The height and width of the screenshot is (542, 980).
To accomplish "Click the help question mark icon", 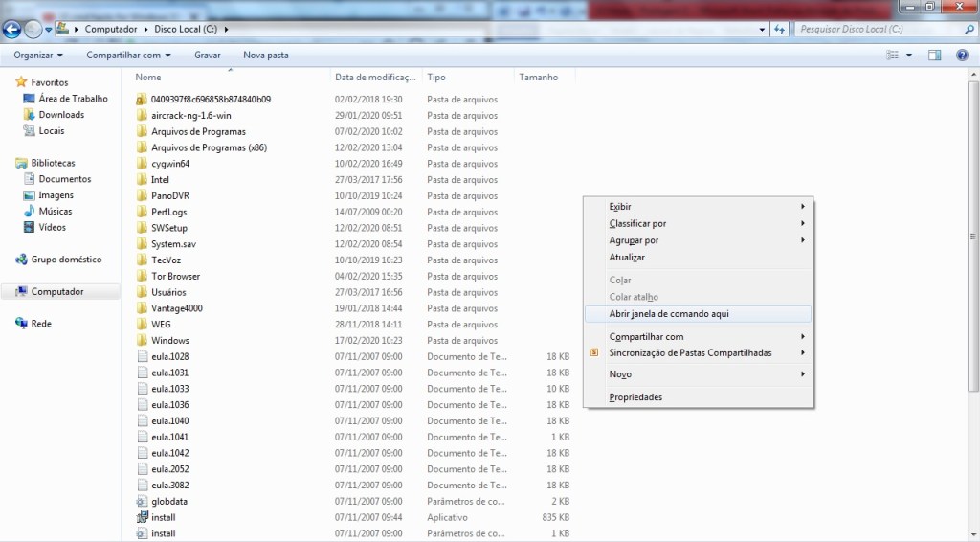I will pyautogui.click(x=963, y=56).
